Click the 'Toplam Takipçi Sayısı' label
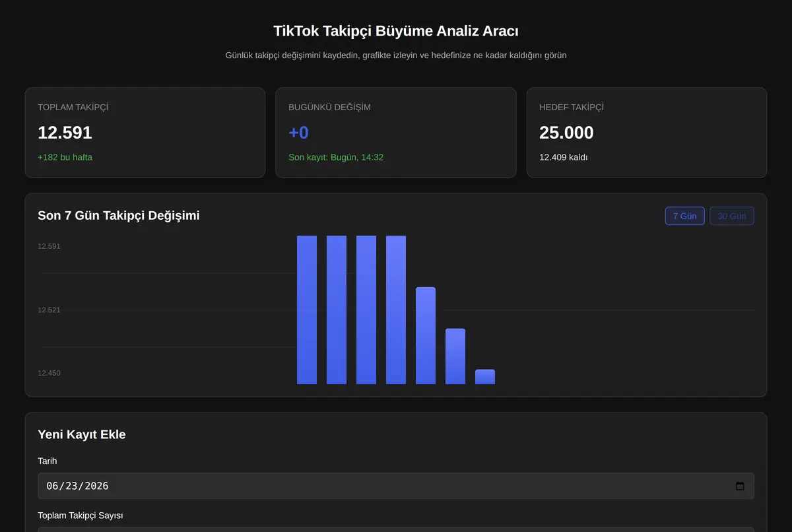The height and width of the screenshot is (532, 792). [x=81, y=515]
